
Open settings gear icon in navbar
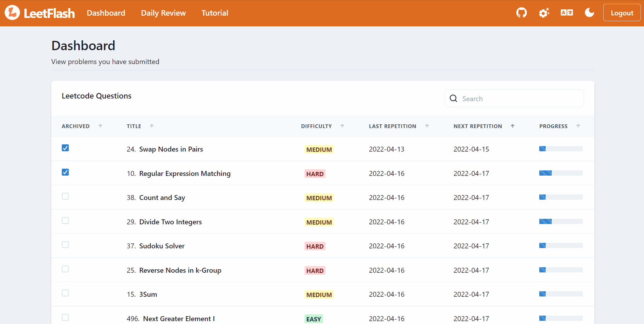(544, 13)
